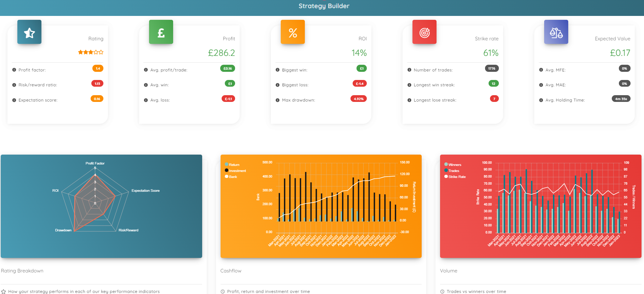This screenshot has height=294, width=644.
Task: Click the green pound Profit icon
Action: click(161, 32)
